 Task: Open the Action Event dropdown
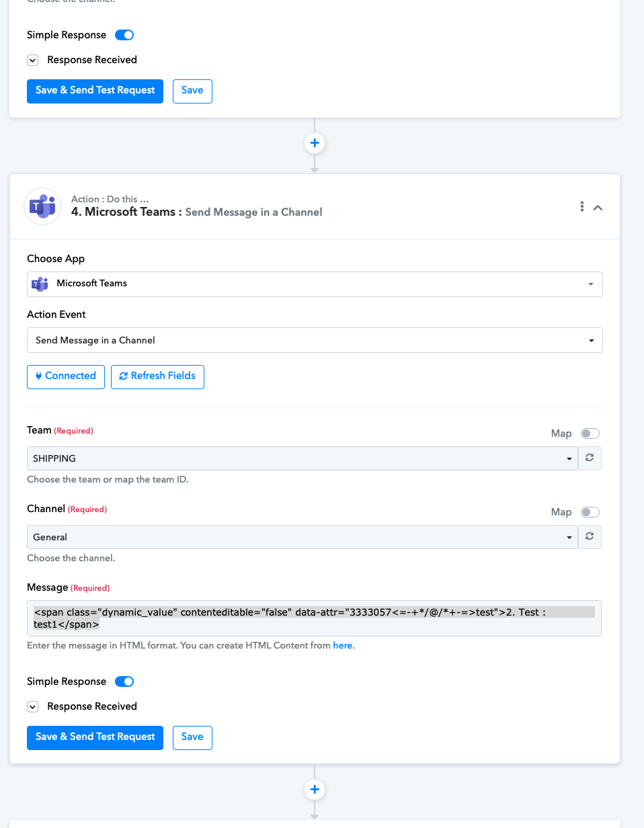coord(315,340)
